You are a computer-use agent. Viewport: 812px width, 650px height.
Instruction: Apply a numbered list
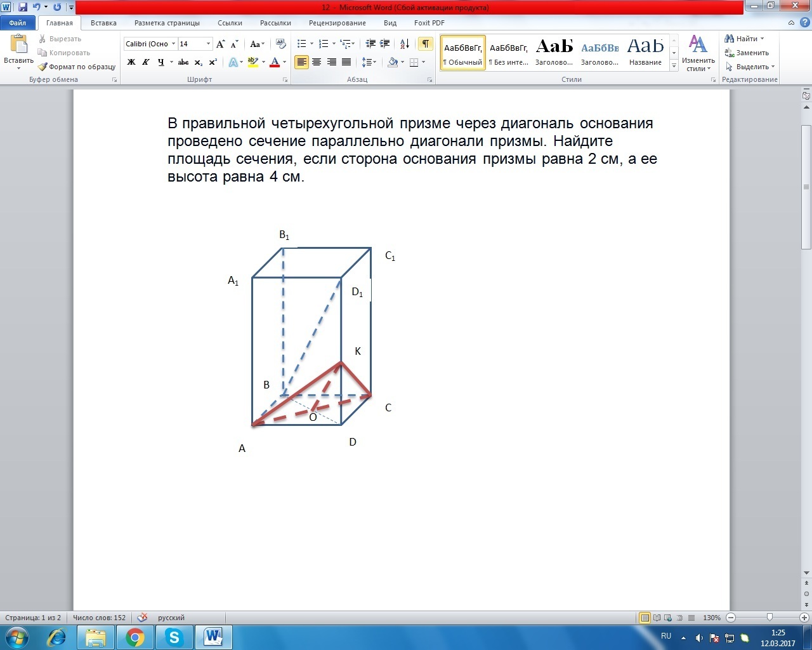click(x=324, y=44)
